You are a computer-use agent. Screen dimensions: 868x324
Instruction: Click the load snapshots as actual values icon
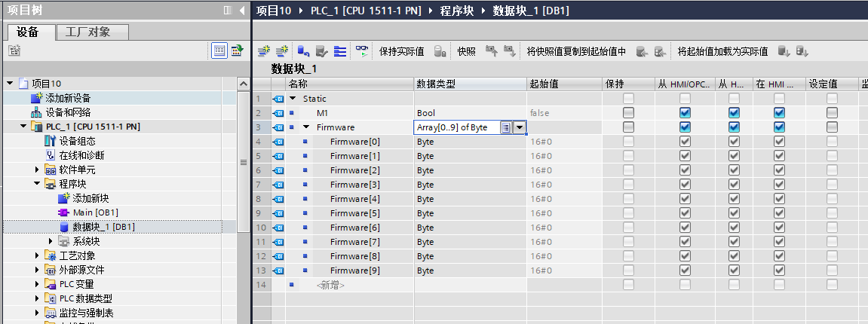(784, 51)
